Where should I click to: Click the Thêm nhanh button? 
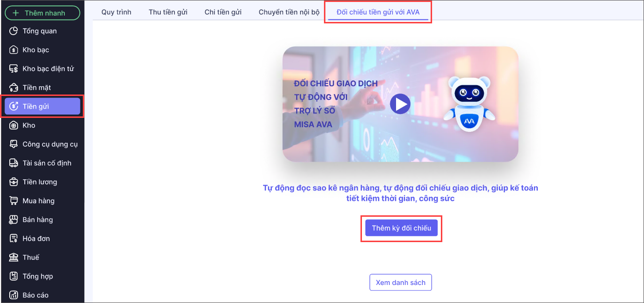[42, 13]
